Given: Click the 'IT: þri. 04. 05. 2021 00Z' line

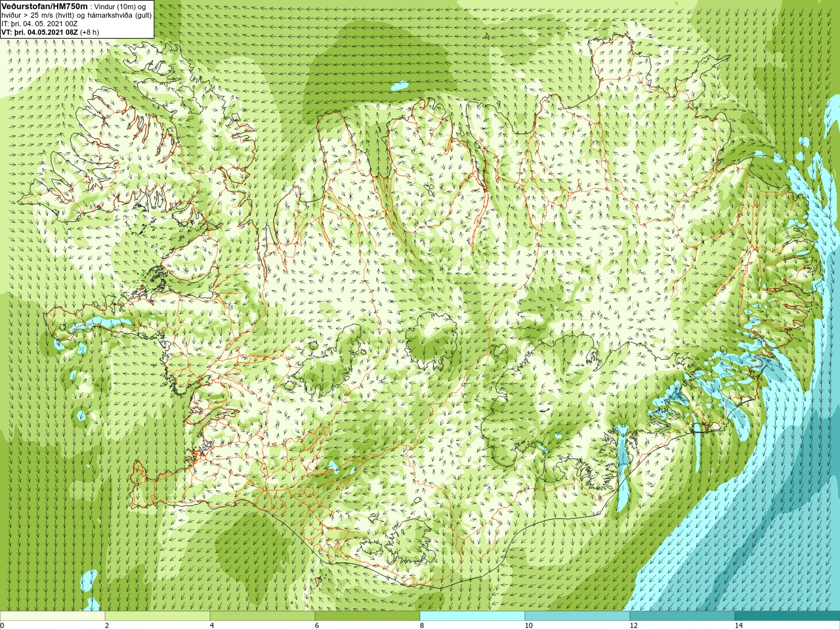Looking at the screenshot, I should pyautogui.click(x=39, y=23).
